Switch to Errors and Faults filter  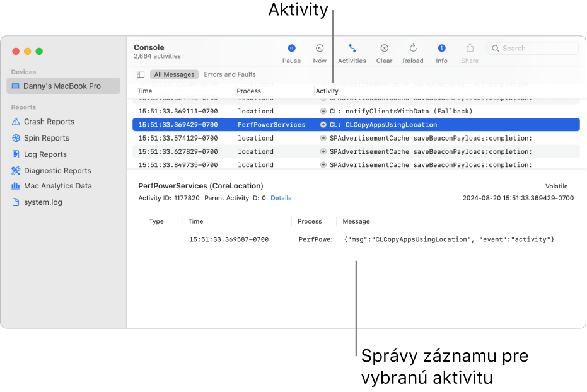[230, 74]
